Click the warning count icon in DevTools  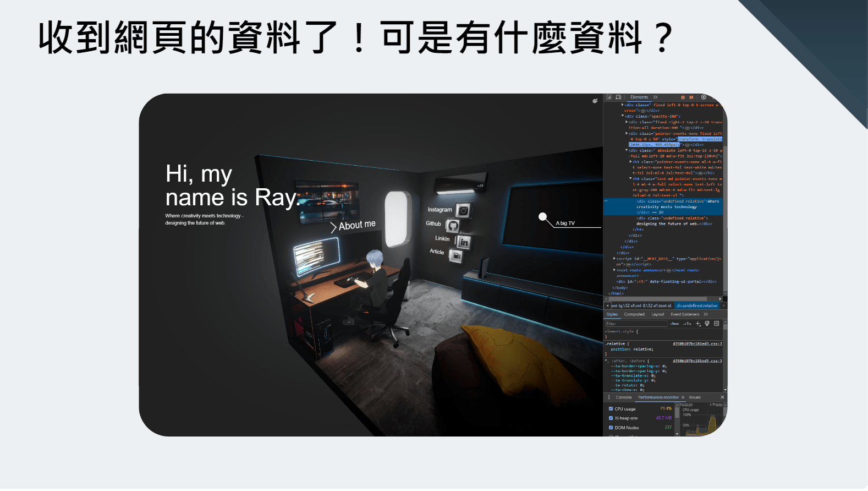[691, 97]
